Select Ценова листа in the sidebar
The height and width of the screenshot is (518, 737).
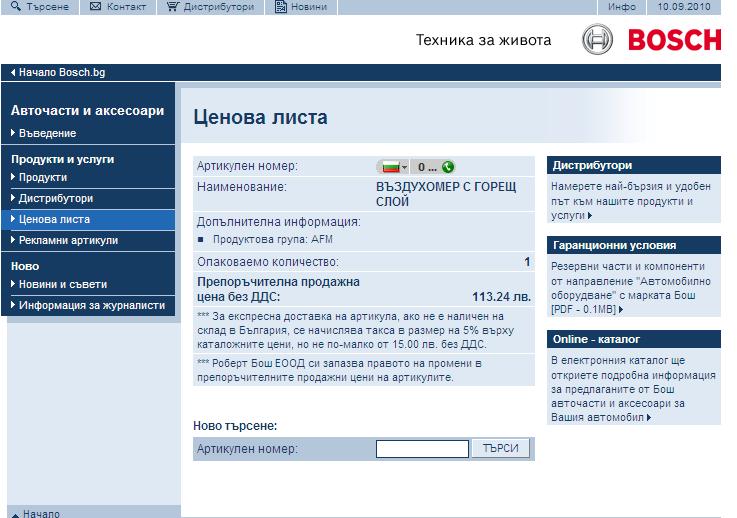coord(54,219)
